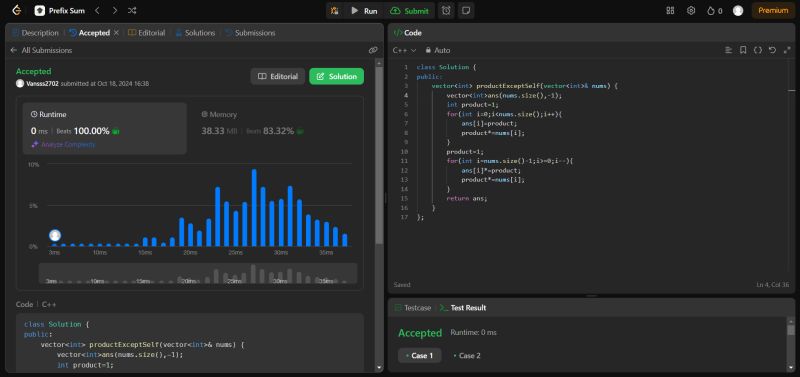Go to the next problem arrow
Image resolution: width=800 pixels, height=377 pixels.
(x=114, y=10)
